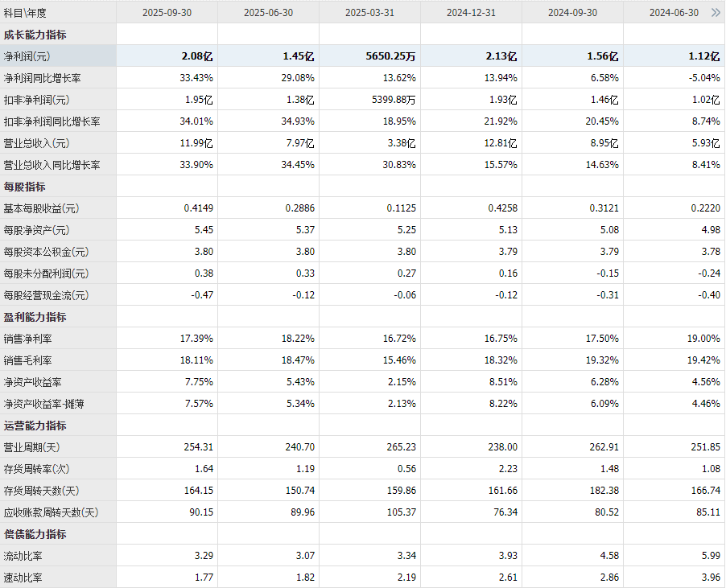Click the 净利润(元) row label
This screenshot has height=588, width=726.
[27, 56]
